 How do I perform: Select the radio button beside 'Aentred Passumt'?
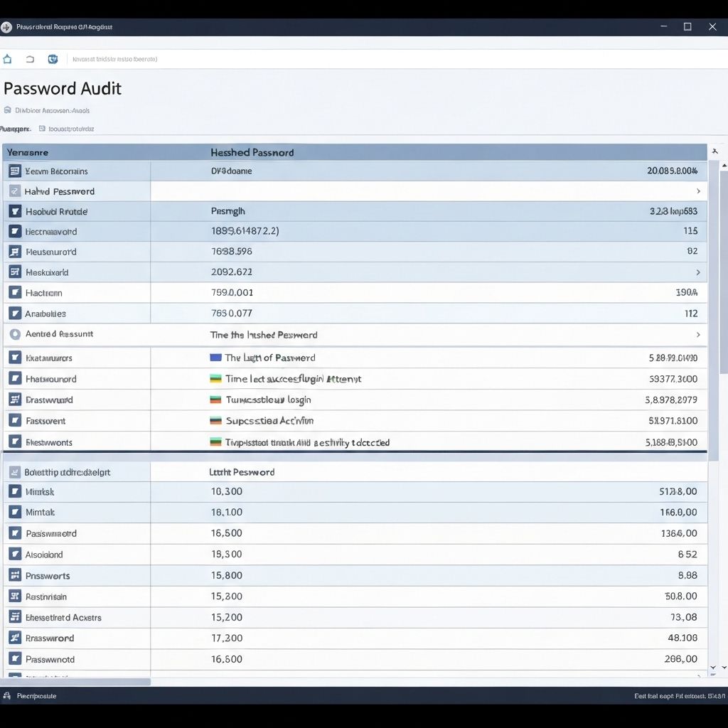pos(15,334)
